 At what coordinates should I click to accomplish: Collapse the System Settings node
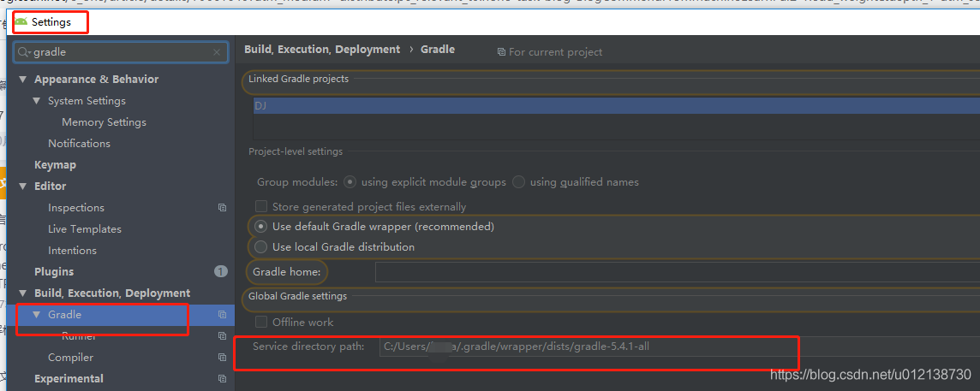pos(37,101)
